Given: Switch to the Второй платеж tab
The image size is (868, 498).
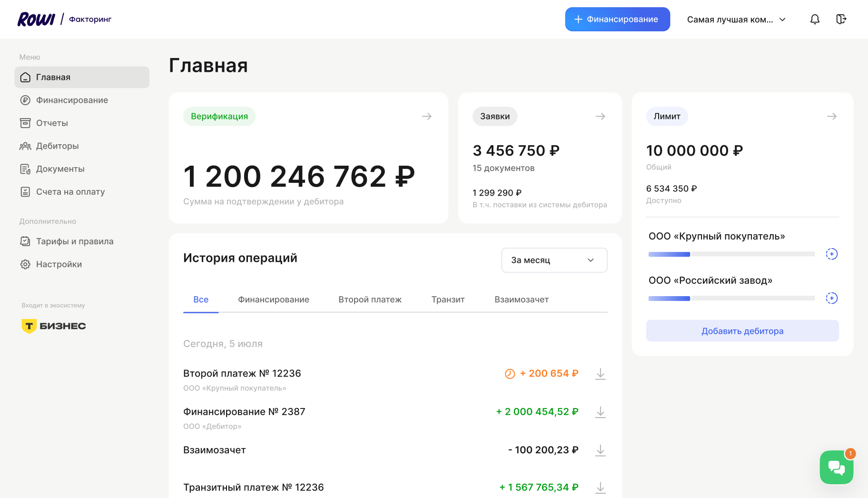Looking at the screenshot, I should click(370, 299).
